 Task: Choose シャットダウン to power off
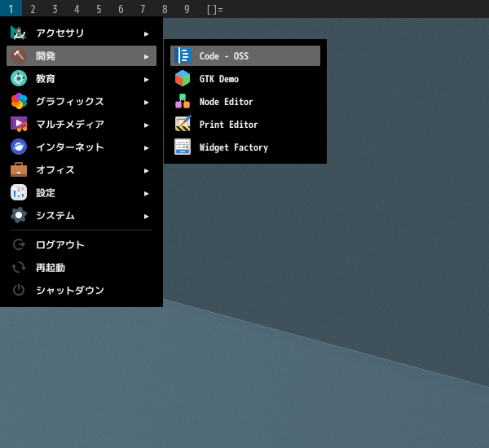click(81, 290)
